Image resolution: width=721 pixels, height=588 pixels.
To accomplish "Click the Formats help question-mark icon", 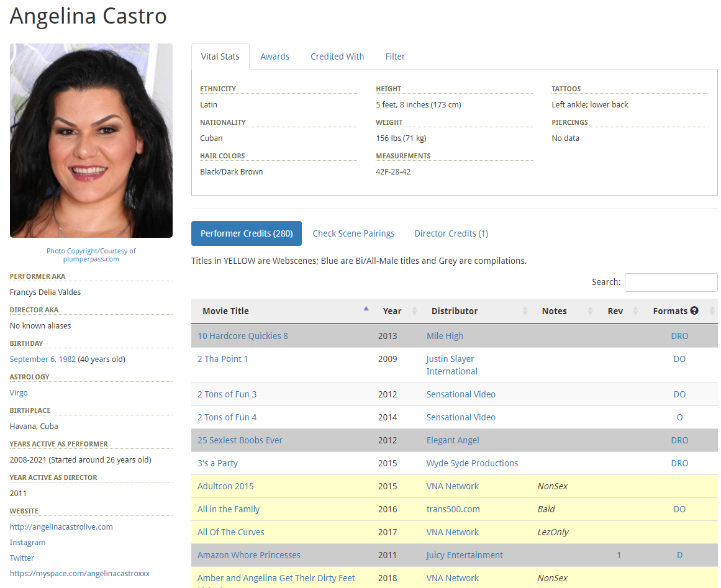I will [694, 311].
